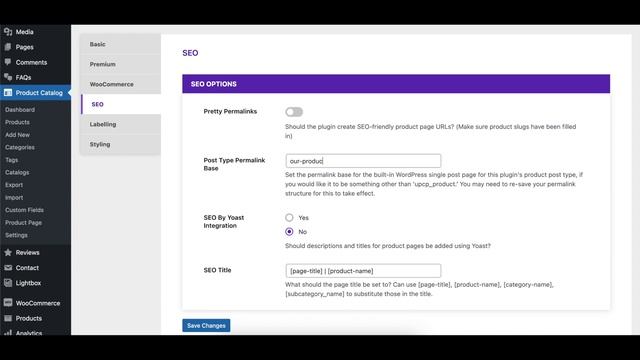
Task: Open the Tags submenu link
Action: point(11,160)
